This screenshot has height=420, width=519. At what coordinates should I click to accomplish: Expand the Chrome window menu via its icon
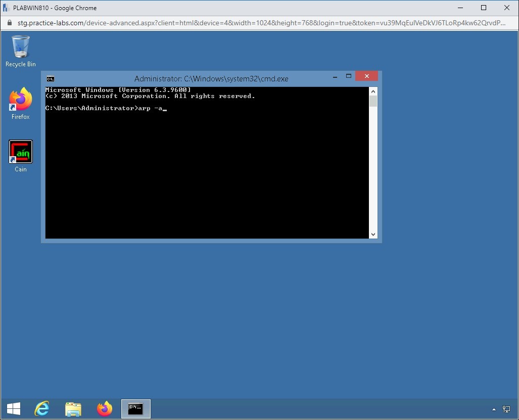tap(6, 8)
